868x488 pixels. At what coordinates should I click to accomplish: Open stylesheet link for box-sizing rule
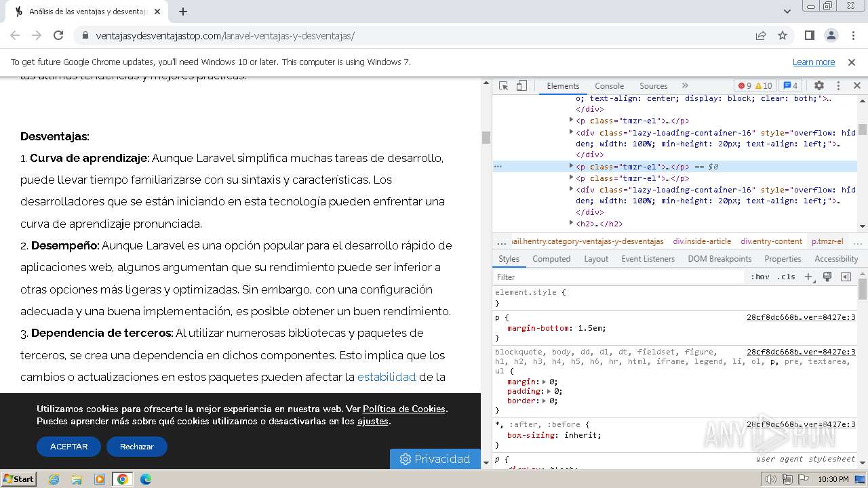(801, 424)
